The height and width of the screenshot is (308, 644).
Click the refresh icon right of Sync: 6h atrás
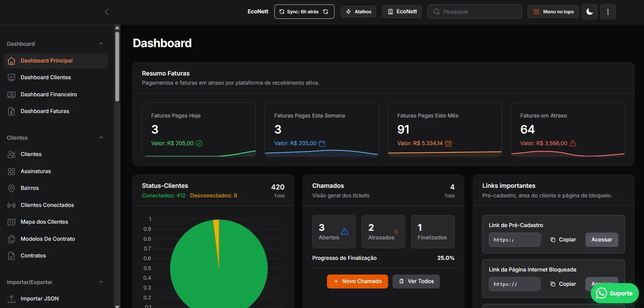(326, 12)
